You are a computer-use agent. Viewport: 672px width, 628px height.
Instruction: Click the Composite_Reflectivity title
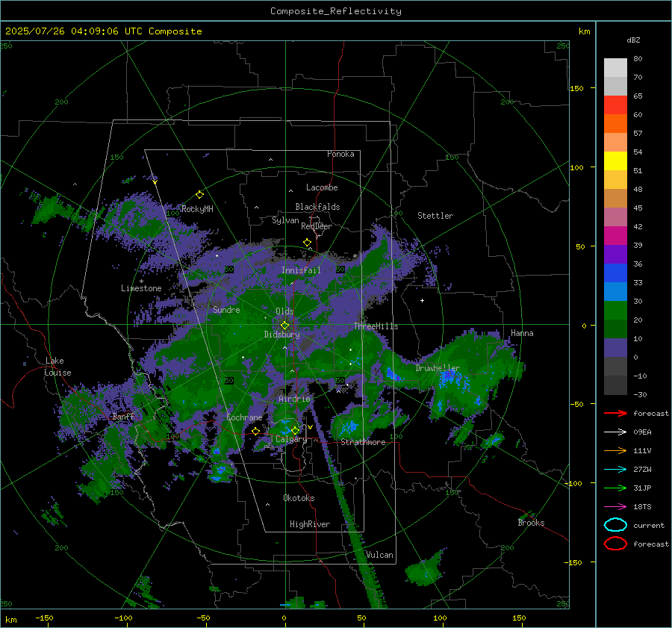point(336,11)
